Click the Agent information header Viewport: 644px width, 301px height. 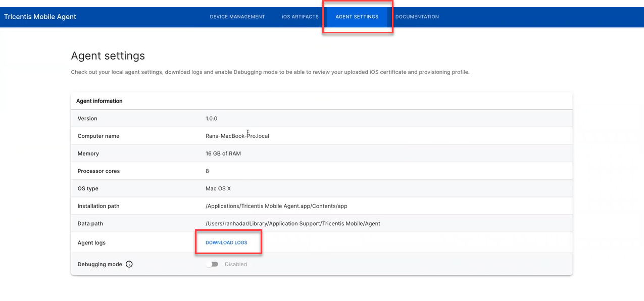click(100, 101)
